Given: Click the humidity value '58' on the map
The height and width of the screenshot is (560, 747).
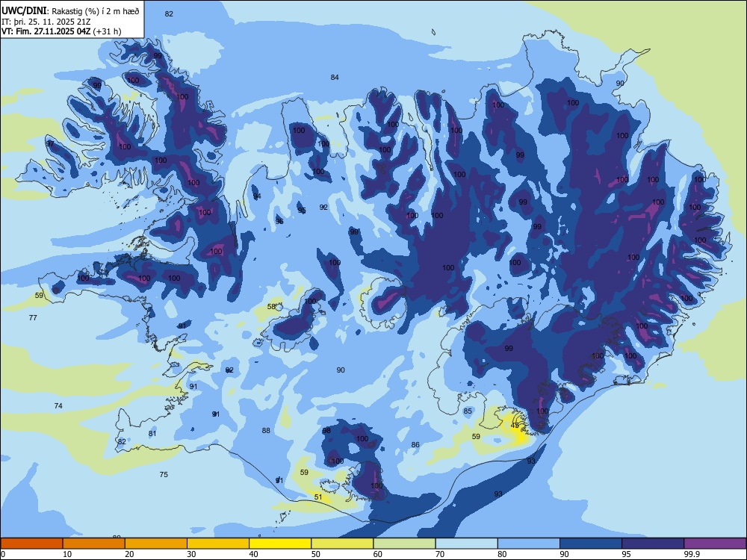Looking at the screenshot, I should (x=272, y=307).
